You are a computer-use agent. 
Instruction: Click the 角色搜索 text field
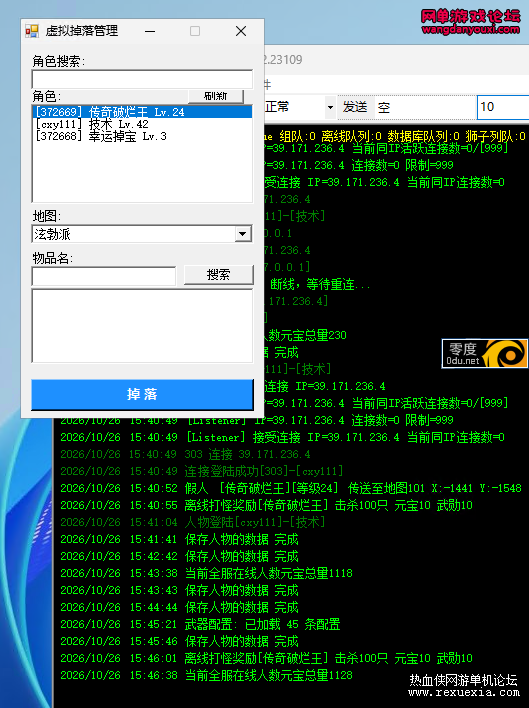142,79
